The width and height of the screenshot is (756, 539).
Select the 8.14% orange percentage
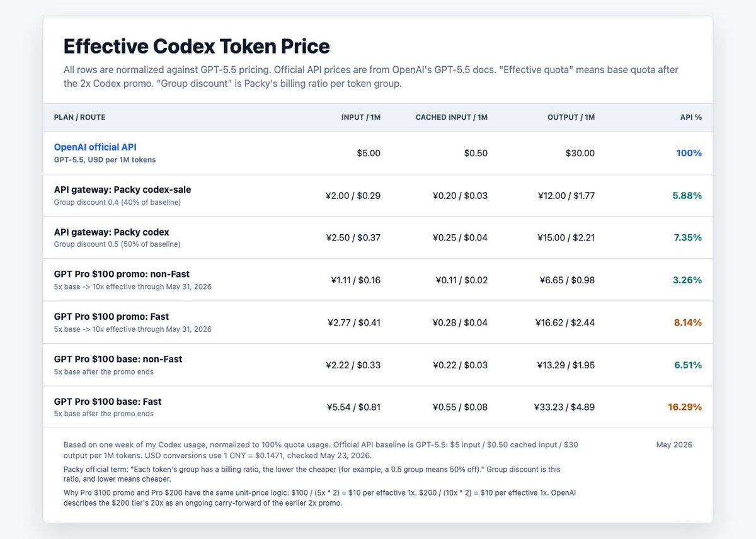click(687, 322)
